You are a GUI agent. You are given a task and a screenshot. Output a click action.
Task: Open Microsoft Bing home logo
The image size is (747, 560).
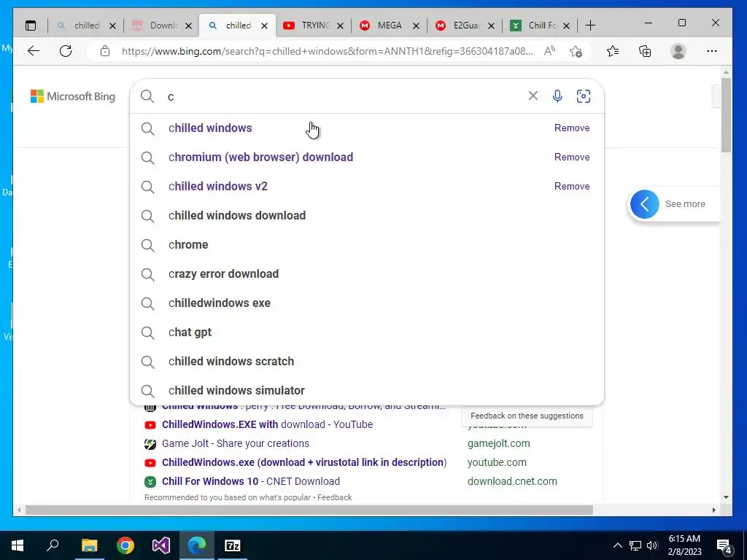[x=73, y=96]
